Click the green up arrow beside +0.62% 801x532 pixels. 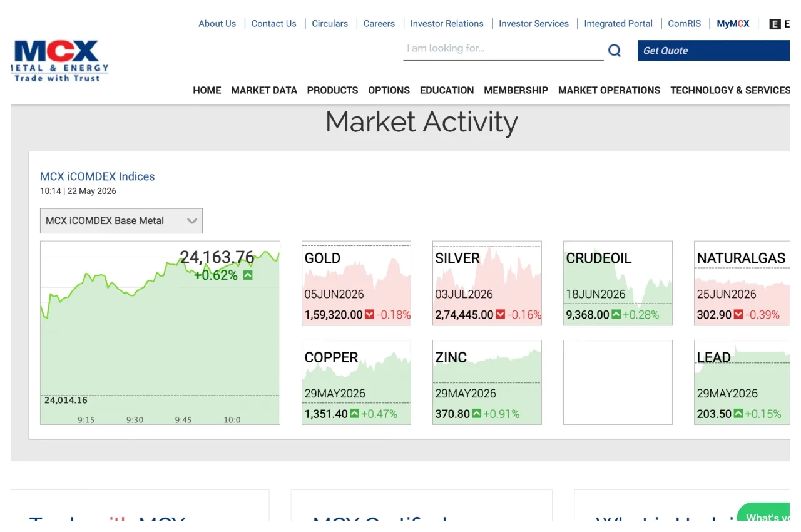(248, 275)
